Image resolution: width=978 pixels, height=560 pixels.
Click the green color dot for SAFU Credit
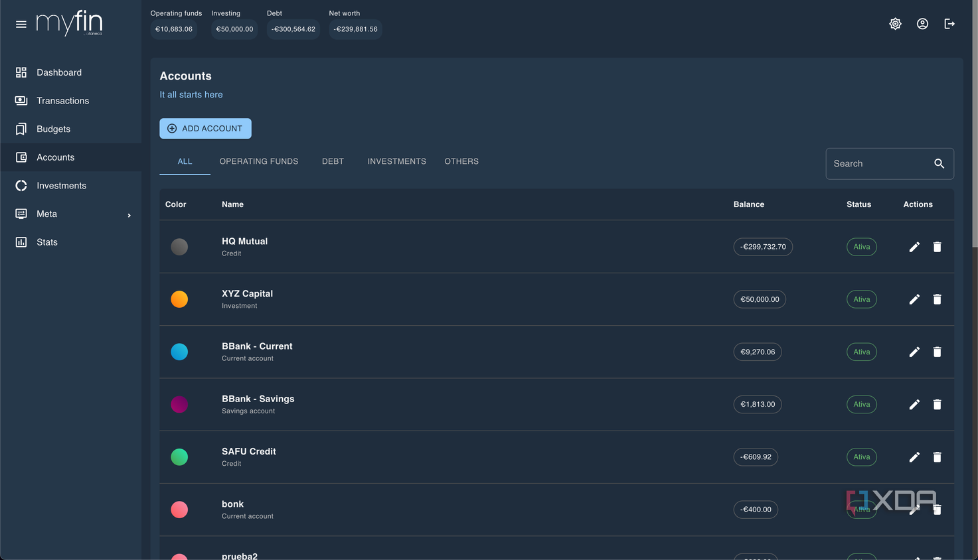[x=179, y=457]
